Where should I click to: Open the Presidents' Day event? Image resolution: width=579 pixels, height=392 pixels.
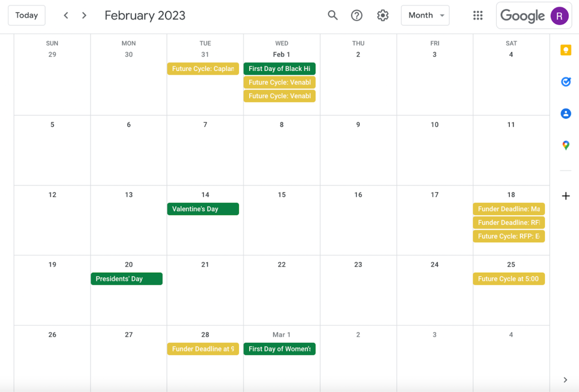[127, 279]
